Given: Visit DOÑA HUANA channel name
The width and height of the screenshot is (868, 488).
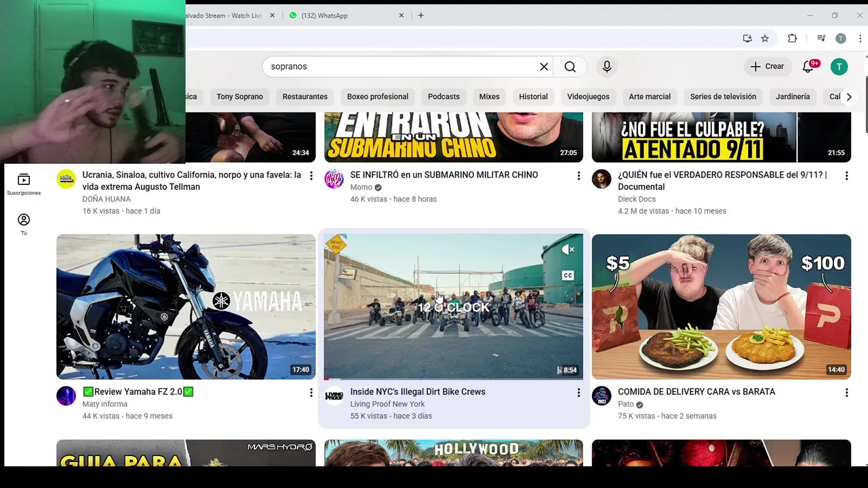Looking at the screenshot, I should tap(106, 199).
